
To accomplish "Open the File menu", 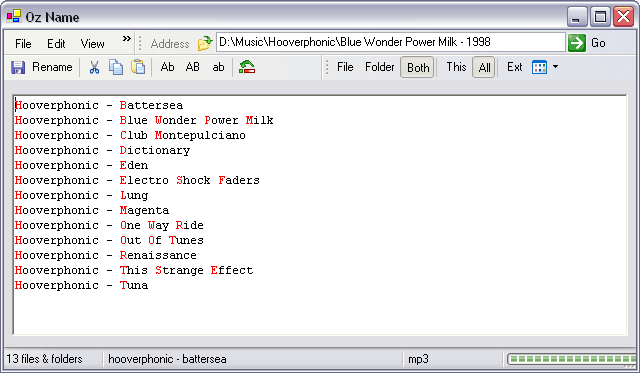I will click(x=23, y=44).
